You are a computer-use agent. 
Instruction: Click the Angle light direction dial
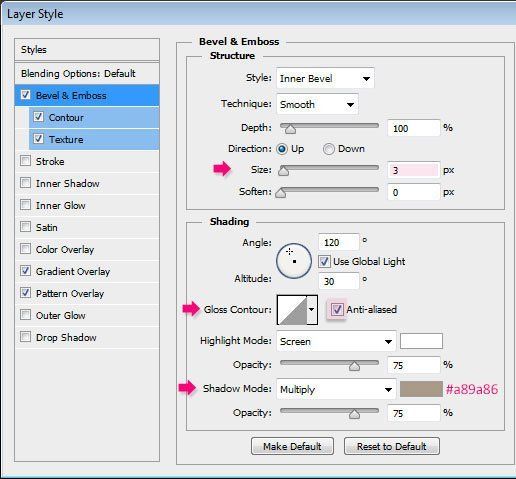pyautogui.click(x=294, y=261)
